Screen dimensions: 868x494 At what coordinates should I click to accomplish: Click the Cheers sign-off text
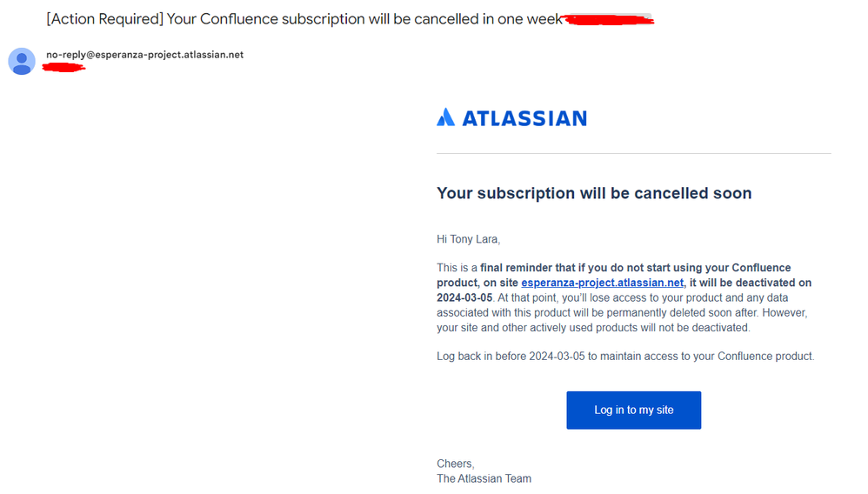point(456,464)
